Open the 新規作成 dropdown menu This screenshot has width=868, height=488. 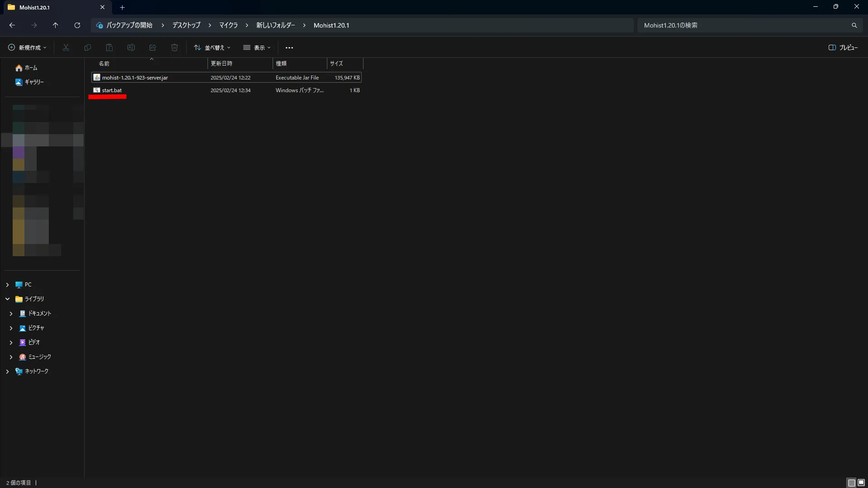(27, 47)
